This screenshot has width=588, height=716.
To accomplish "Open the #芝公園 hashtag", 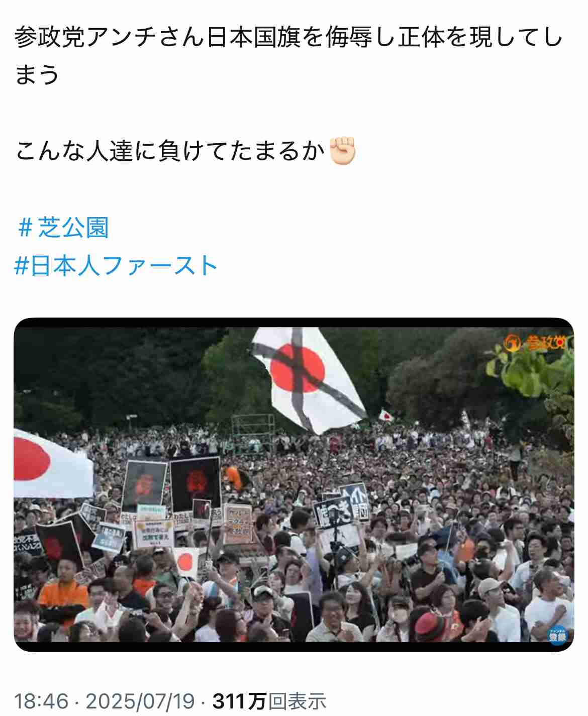I will coord(63,228).
